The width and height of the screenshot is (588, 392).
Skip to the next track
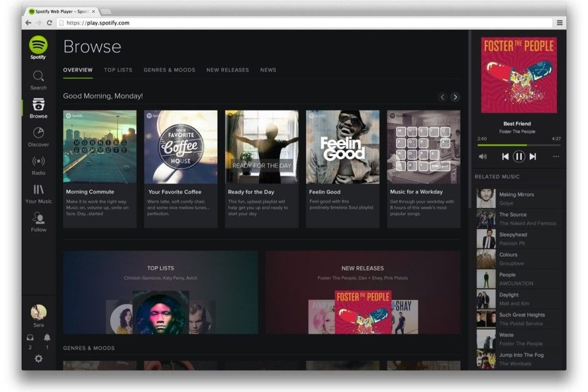pos(533,157)
